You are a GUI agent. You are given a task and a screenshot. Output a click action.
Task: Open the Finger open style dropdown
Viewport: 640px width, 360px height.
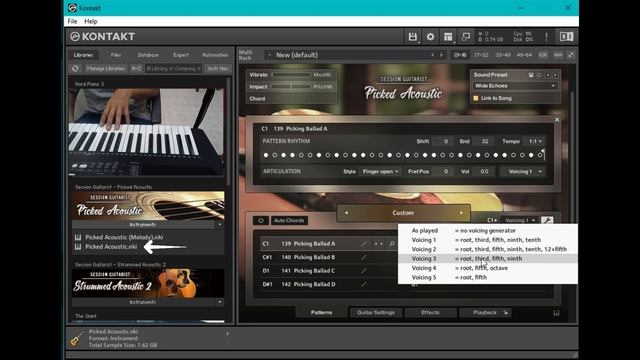pos(380,171)
